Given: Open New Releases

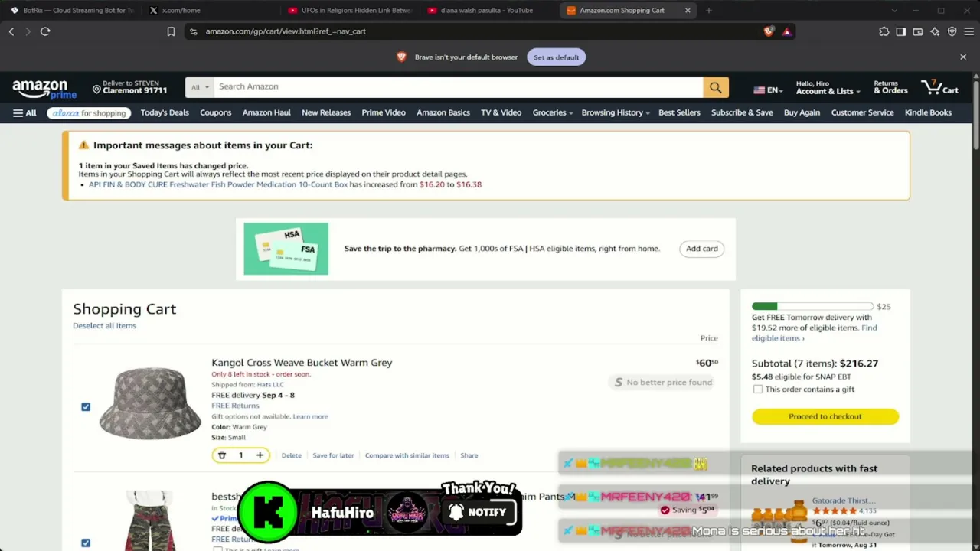Looking at the screenshot, I should coord(326,113).
